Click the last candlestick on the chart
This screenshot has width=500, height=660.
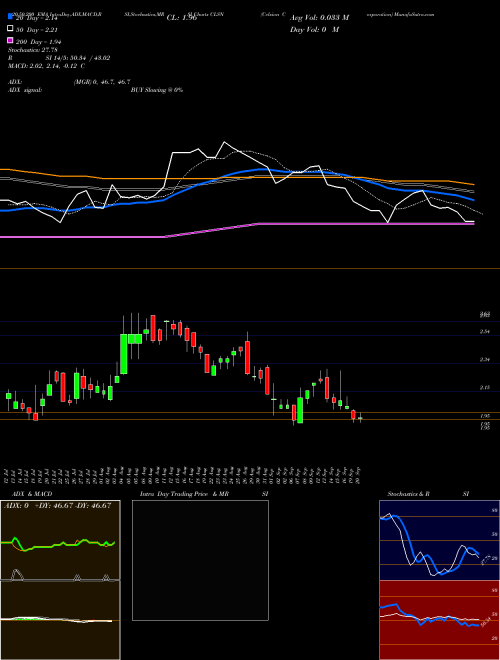(360, 418)
